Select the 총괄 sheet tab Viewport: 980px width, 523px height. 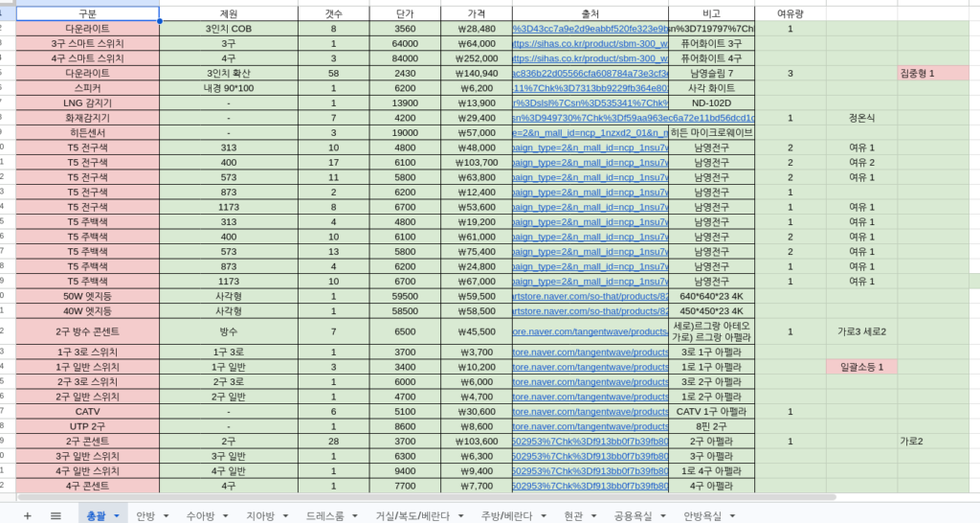(x=97, y=516)
